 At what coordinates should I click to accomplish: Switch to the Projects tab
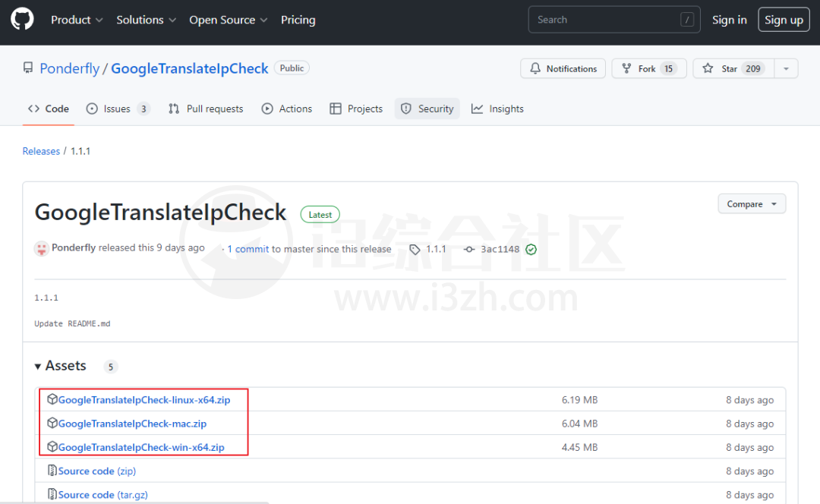(356, 109)
